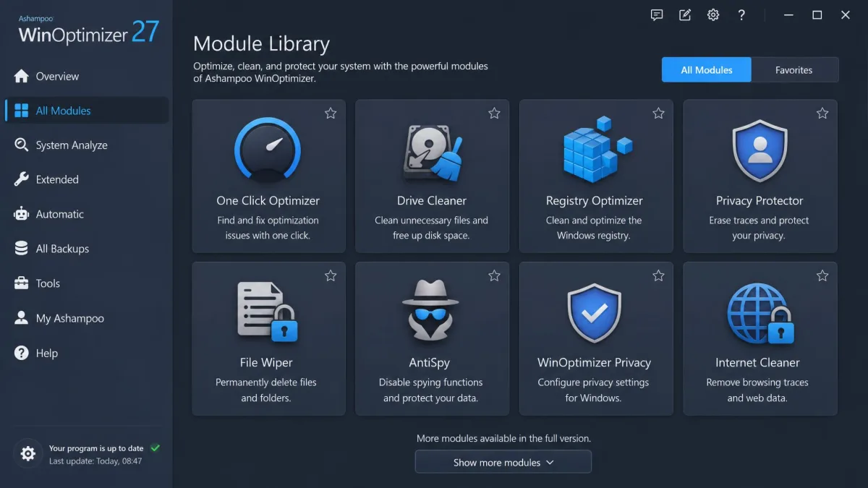This screenshot has height=488, width=868.
Task: Toggle the Privacy Protector favorite star
Action: tap(822, 113)
